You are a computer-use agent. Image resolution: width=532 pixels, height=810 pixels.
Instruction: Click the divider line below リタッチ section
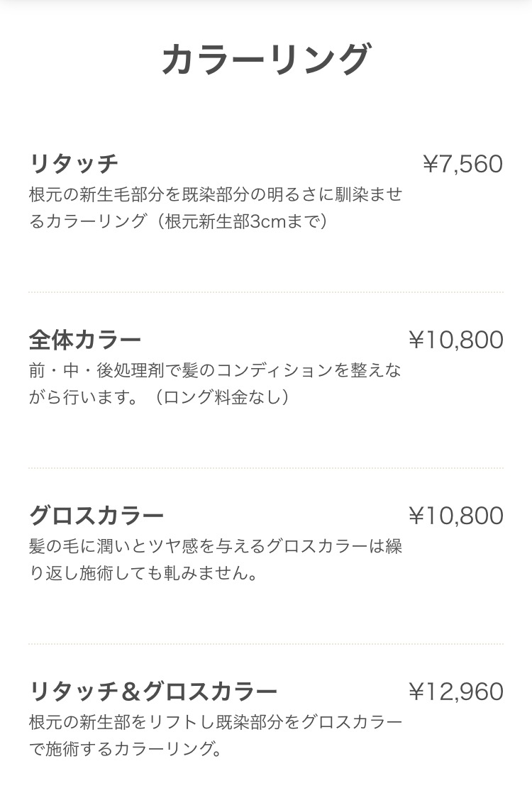pos(265,292)
